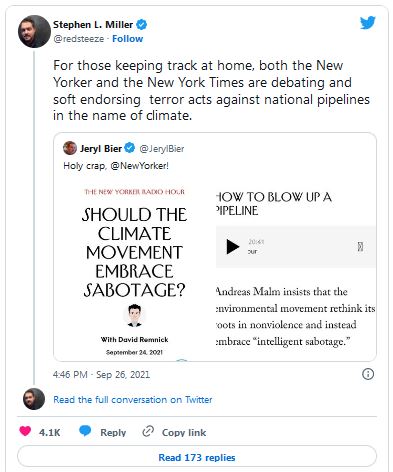Click the audio player's right-side icon

point(360,247)
